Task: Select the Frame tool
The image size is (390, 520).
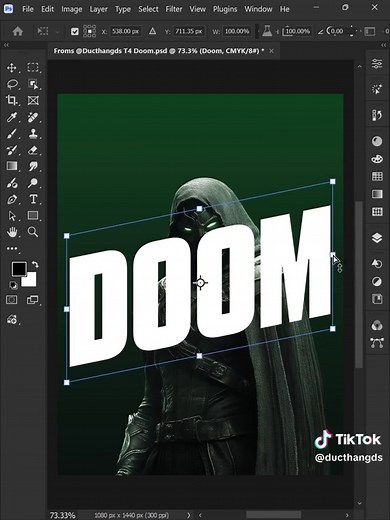Action: click(33, 100)
